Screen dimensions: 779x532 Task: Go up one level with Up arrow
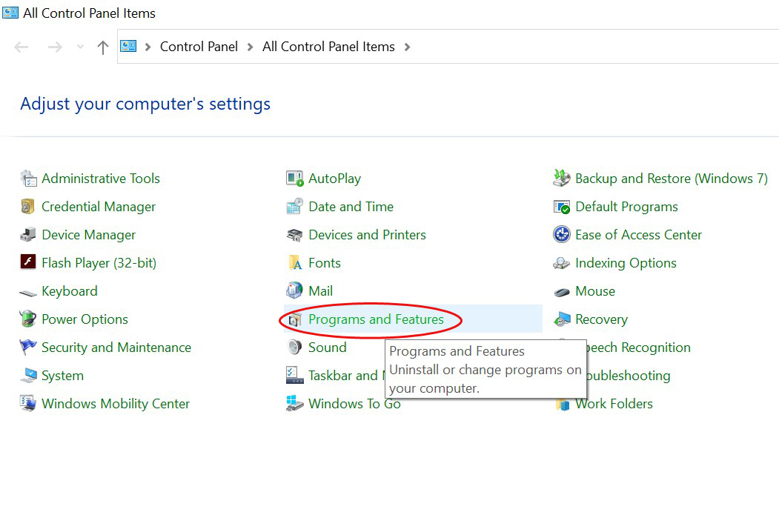[102, 47]
